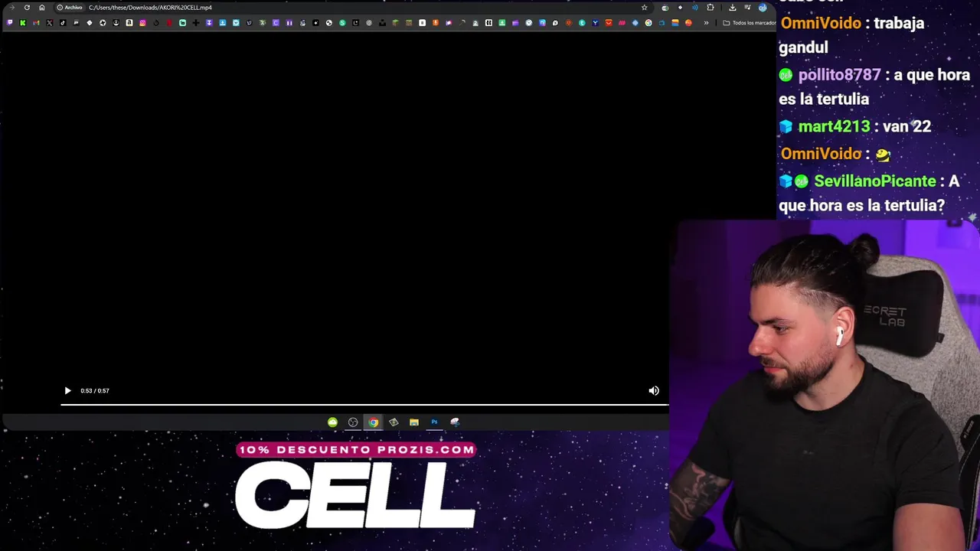Open the Google bookmark
Image resolution: width=980 pixels, height=551 pixels.
pyautogui.click(x=648, y=23)
